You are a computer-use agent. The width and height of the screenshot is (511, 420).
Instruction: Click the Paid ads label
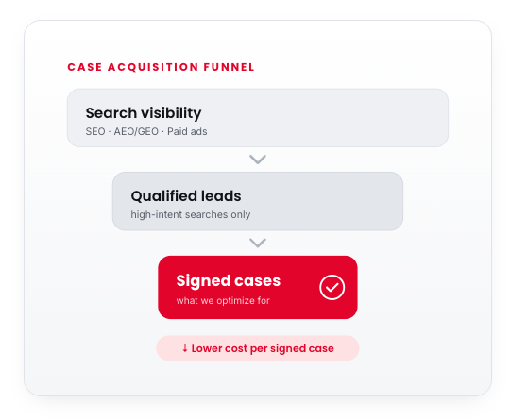click(187, 131)
